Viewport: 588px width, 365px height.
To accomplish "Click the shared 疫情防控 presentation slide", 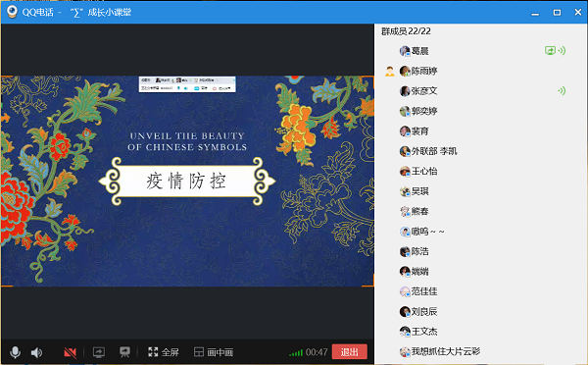I will (187, 181).
